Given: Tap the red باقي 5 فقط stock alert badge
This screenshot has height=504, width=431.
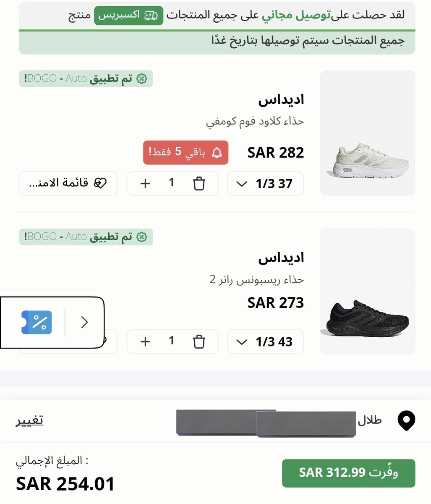Looking at the screenshot, I should click(x=186, y=152).
